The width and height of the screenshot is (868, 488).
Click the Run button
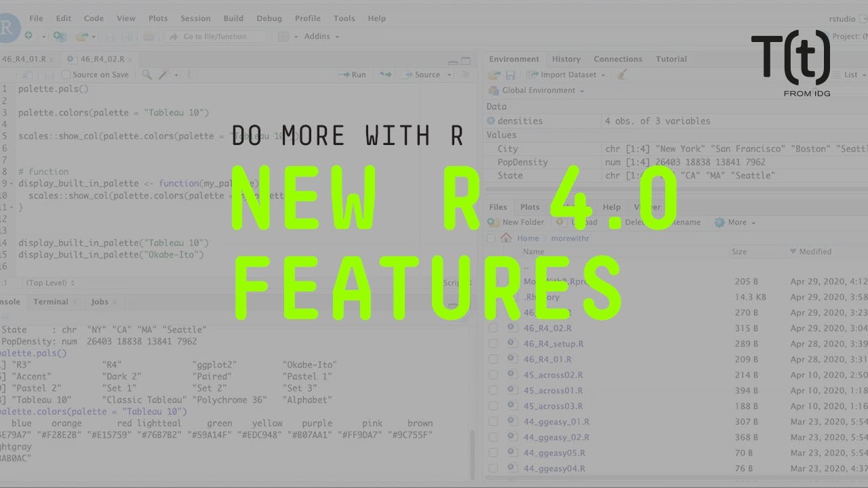pos(353,75)
